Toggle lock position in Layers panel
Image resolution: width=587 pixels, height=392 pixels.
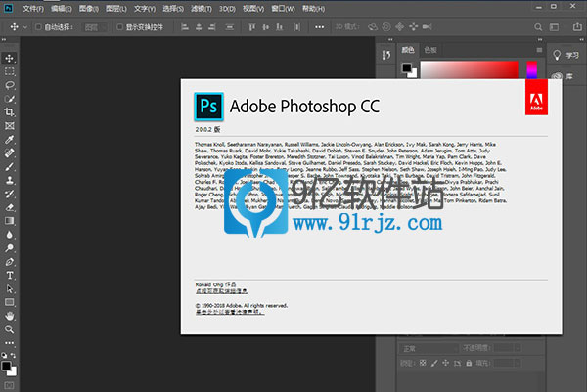click(x=445, y=363)
